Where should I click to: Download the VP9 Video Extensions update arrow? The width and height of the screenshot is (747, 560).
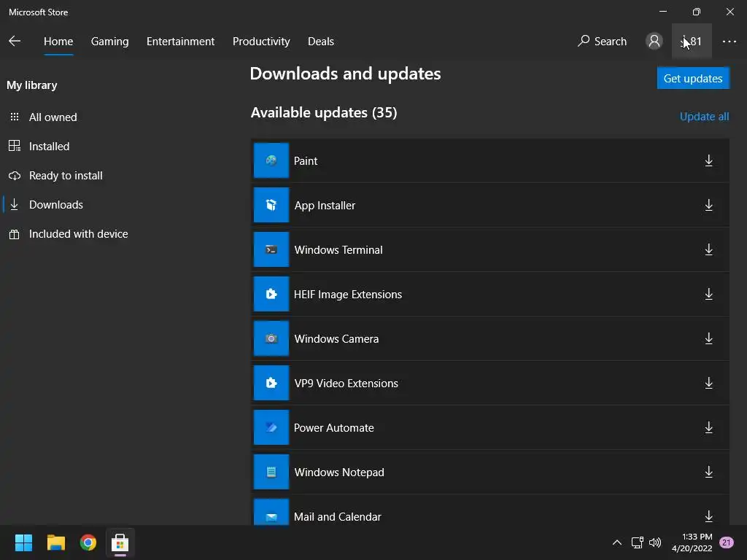(708, 383)
